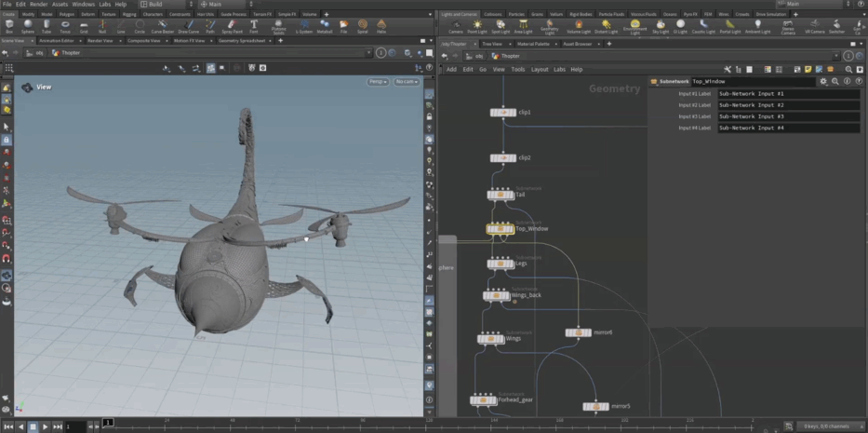Open the Layout menu in network editor
Screen dimensions: 868x433
click(539, 69)
